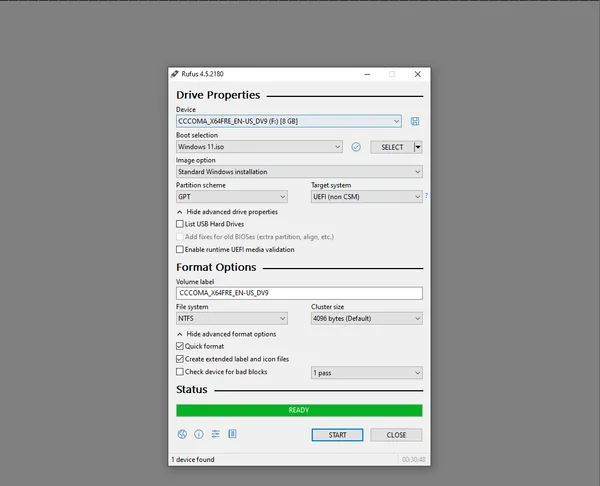This screenshot has height=486, width=600.
Task: Open the Partition scheme GPT dropdown
Action: pyautogui.click(x=232, y=197)
